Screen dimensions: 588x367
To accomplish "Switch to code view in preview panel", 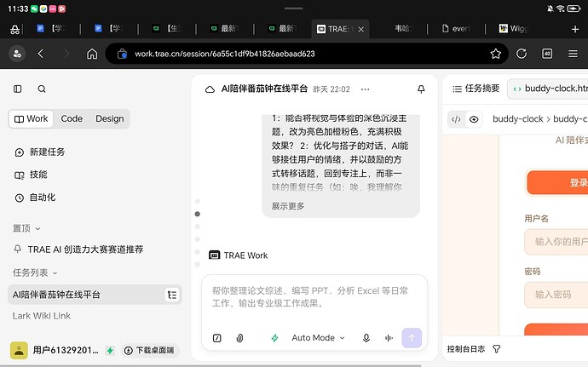I will click(x=456, y=119).
